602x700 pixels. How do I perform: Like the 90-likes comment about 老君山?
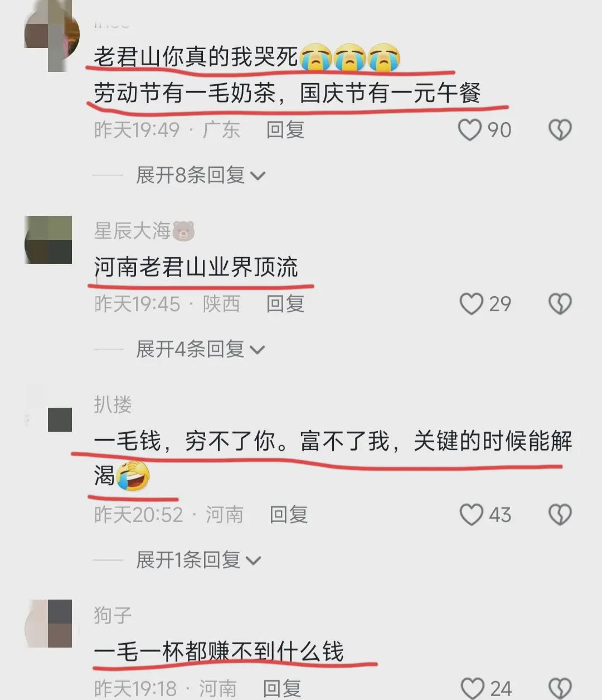pyautogui.click(x=469, y=130)
